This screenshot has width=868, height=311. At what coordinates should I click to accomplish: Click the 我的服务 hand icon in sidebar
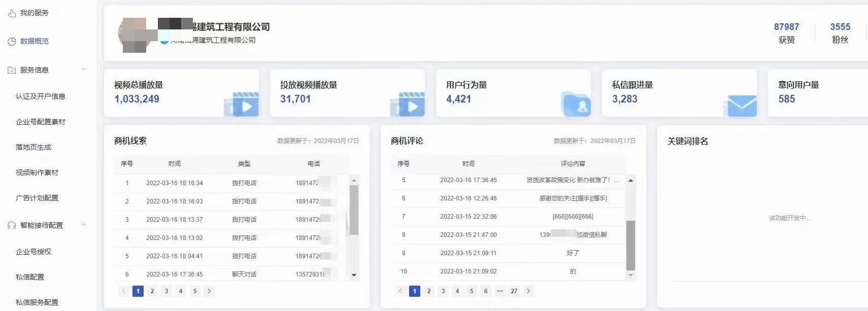pos(12,13)
